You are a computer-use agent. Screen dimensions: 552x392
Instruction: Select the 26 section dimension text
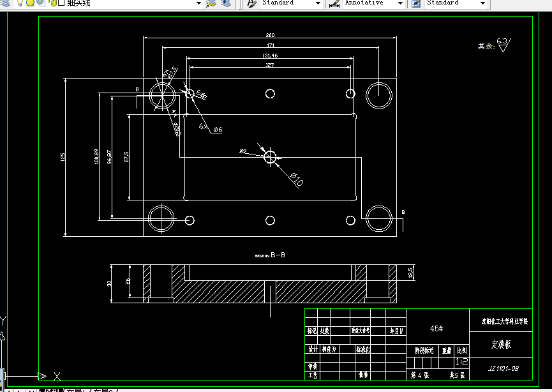128,281
